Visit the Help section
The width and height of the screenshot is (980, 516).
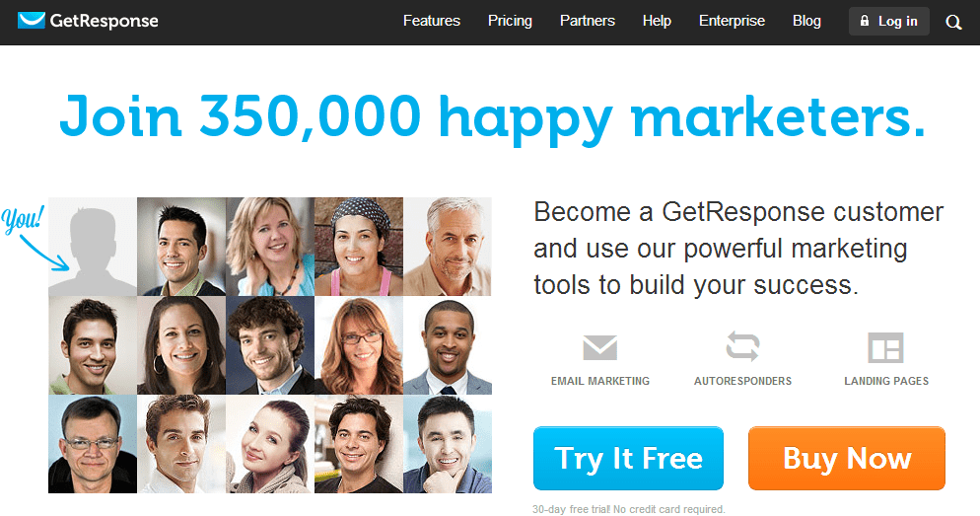pyautogui.click(x=657, y=21)
